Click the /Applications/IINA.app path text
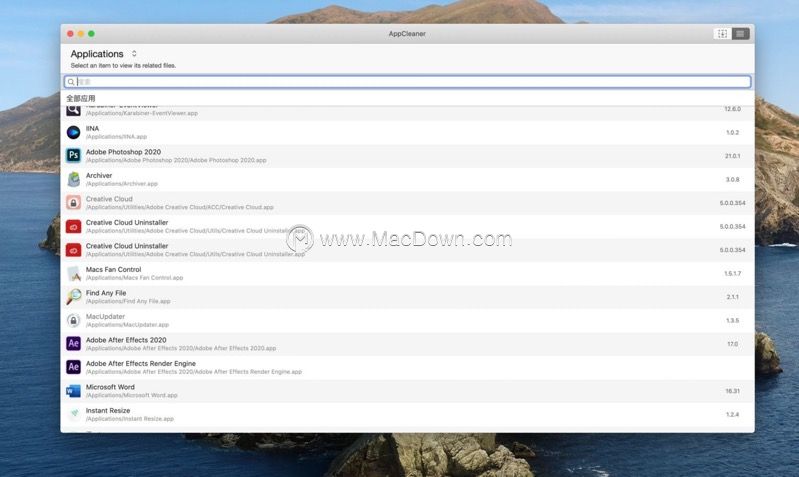 pyautogui.click(x=116, y=137)
